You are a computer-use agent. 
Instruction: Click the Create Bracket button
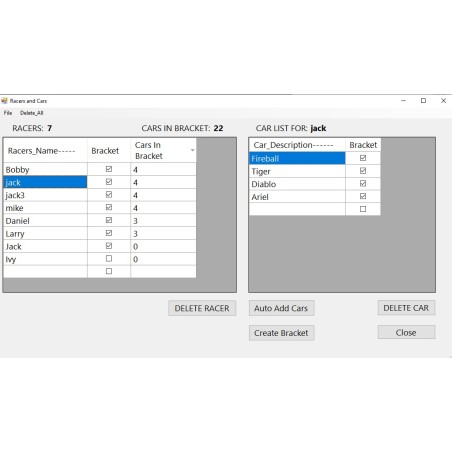(281, 333)
